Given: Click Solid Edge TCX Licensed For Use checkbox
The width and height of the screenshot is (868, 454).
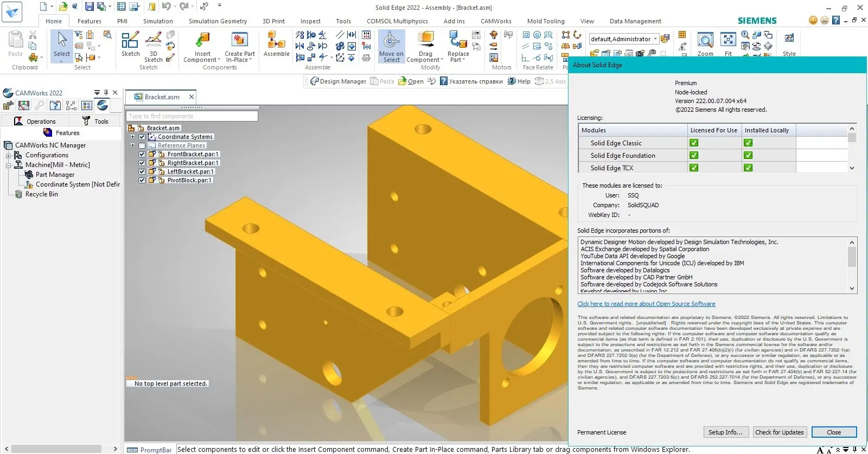Looking at the screenshot, I should click(x=694, y=168).
